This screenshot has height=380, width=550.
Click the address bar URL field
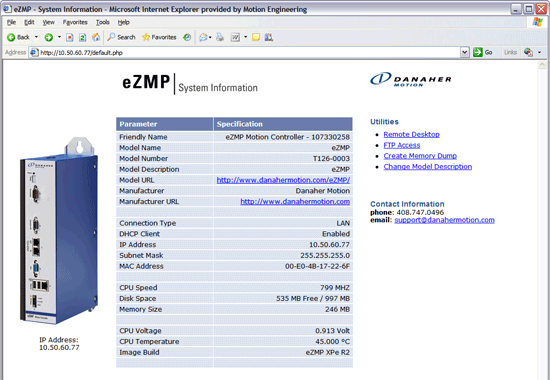click(249, 53)
